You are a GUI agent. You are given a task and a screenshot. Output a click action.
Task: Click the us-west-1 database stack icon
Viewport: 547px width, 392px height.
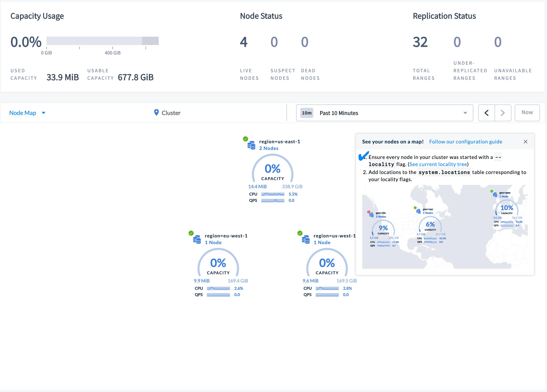tap(306, 239)
